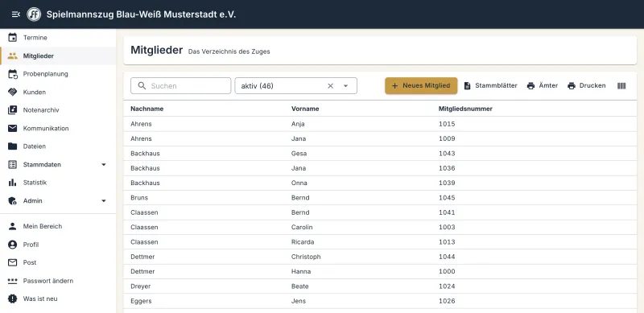The image size is (644, 313).
Task: Open Passwort ändern from the sidebar
Action: pyautogui.click(x=58, y=281)
